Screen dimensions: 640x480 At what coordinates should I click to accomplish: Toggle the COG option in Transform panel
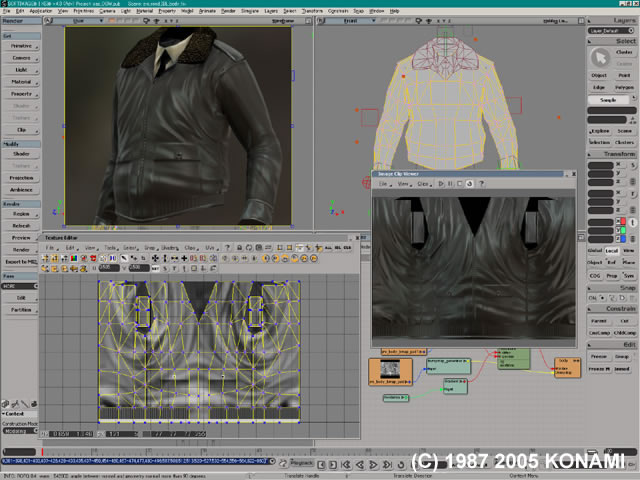tap(595, 276)
